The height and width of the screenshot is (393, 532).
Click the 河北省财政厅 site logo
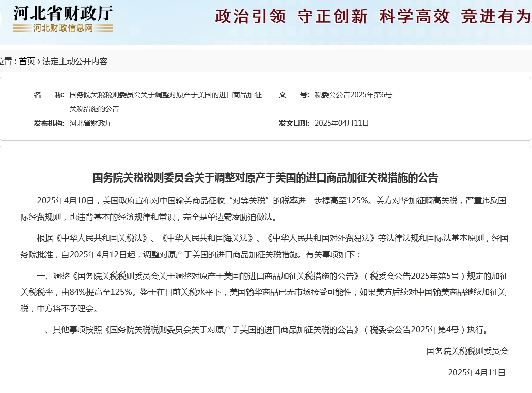(x=63, y=14)
